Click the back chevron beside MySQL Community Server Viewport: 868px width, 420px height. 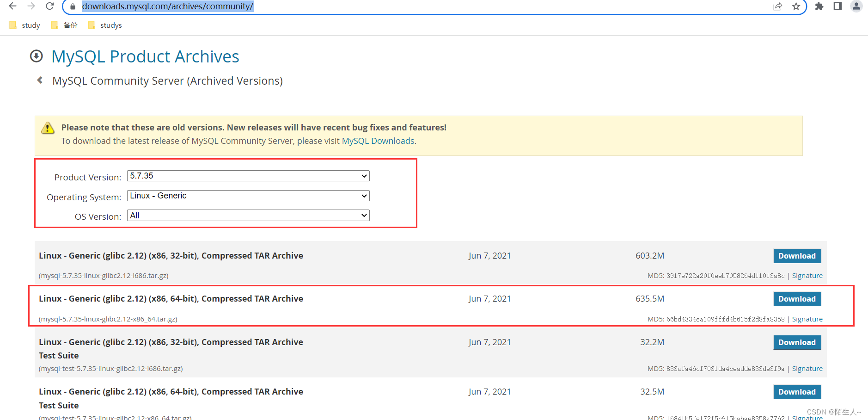40,80
